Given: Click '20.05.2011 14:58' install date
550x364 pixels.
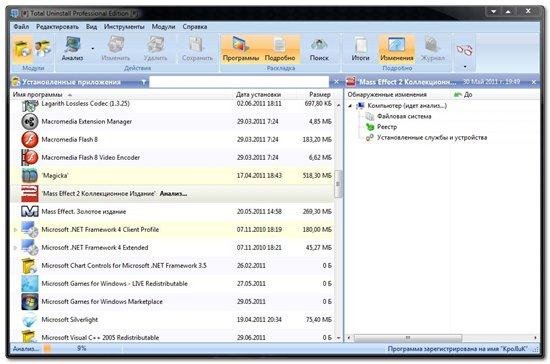Looking at the screenshot, I should pos(259,211).
